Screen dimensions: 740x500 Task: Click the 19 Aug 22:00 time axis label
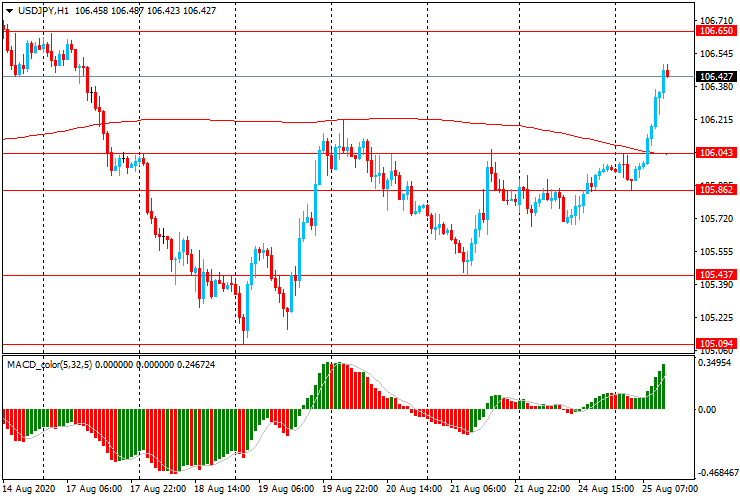tap(350, 488)
